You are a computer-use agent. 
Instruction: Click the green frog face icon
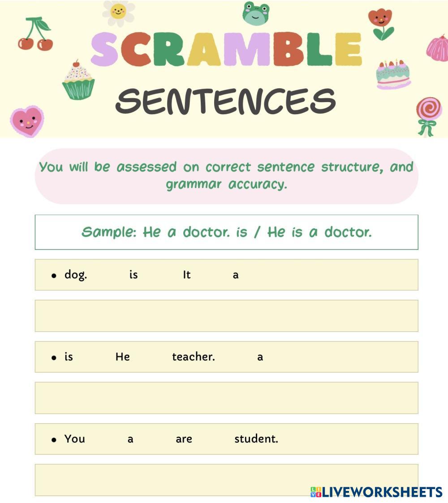[256, 13]
